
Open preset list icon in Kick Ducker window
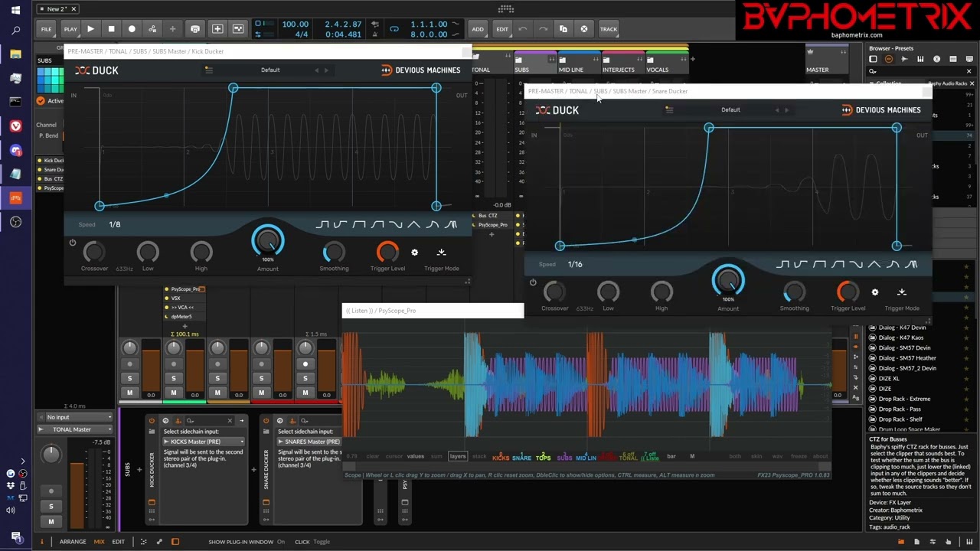click(x=208, y=70)
